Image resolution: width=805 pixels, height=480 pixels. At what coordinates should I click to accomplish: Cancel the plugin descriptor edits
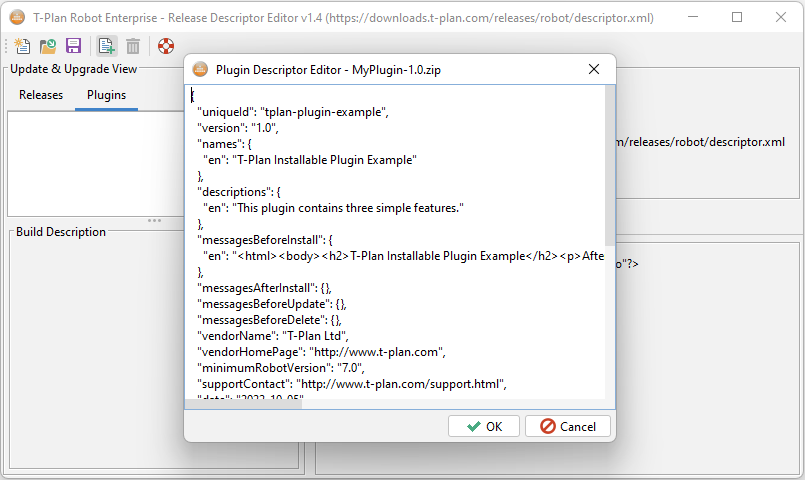tap(567, 426)
